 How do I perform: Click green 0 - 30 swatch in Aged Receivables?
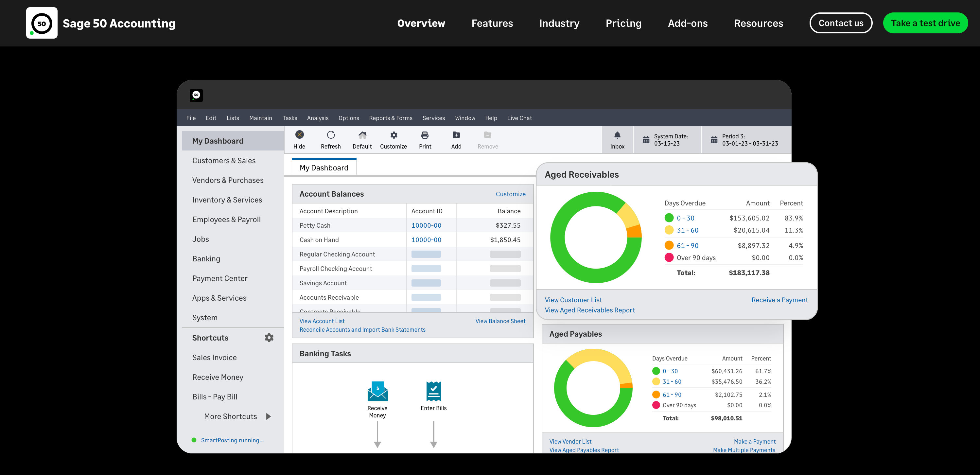(669, 218)
